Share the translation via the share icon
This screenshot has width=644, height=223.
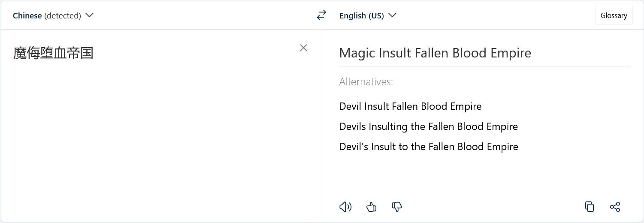(x=615, y=207)
